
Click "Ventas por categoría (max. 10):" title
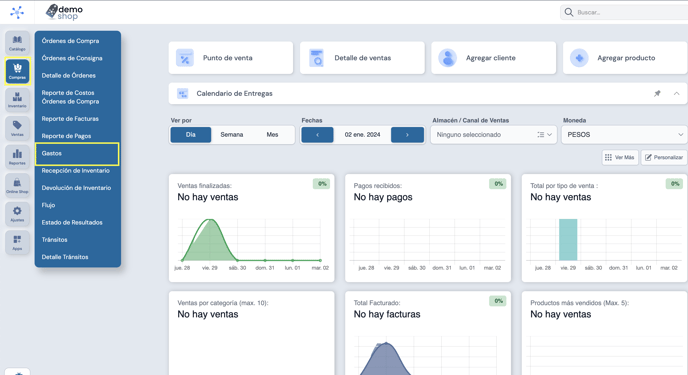223,303
